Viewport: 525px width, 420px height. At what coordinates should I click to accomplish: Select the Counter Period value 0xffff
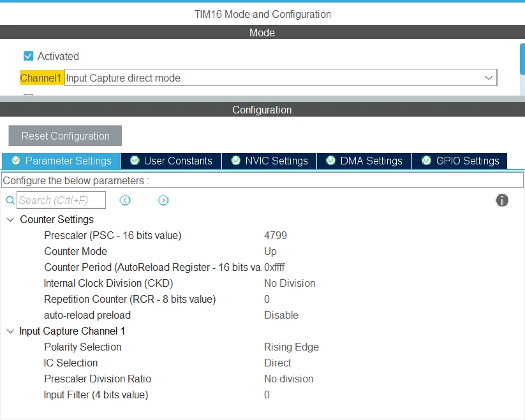coord(274,267)
